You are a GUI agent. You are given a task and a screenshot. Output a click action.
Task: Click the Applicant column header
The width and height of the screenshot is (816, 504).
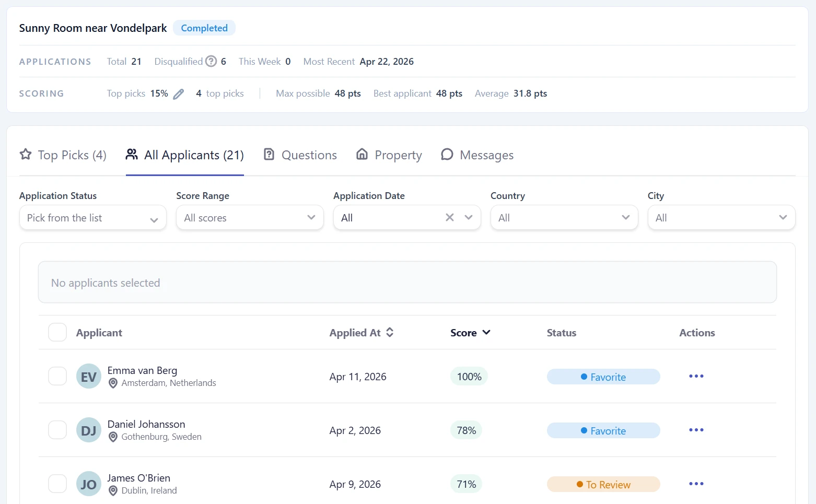99,333
